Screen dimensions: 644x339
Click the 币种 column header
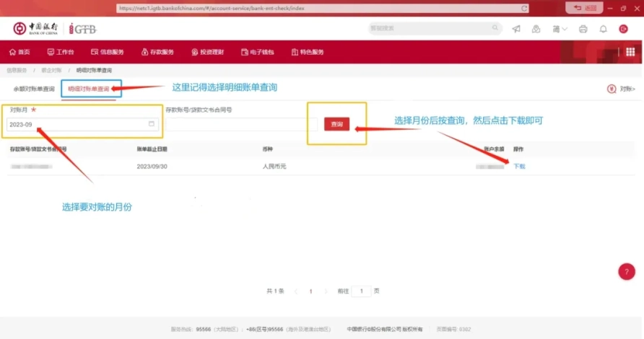267,149
